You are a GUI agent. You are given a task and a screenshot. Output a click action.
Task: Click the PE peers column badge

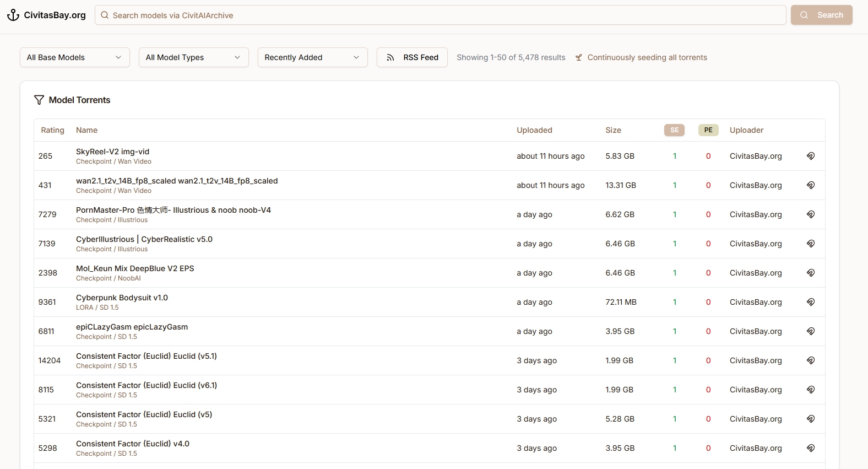[708, 130]
